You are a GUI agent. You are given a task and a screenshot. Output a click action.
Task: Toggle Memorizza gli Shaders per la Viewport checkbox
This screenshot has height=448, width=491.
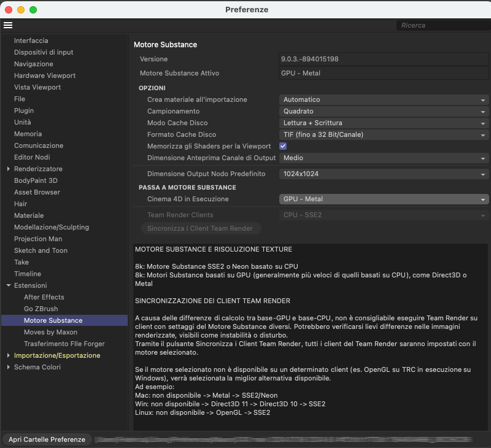point(283,146)
